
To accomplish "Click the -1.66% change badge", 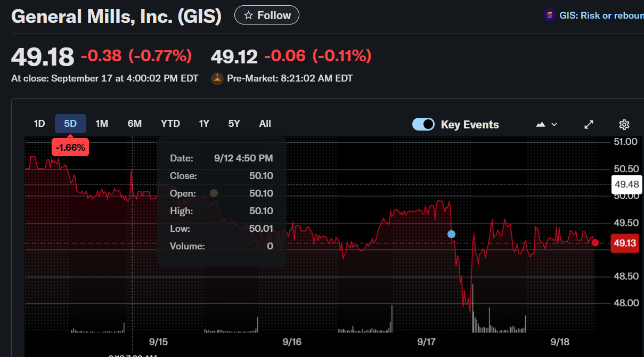I will tap(70, 148).
